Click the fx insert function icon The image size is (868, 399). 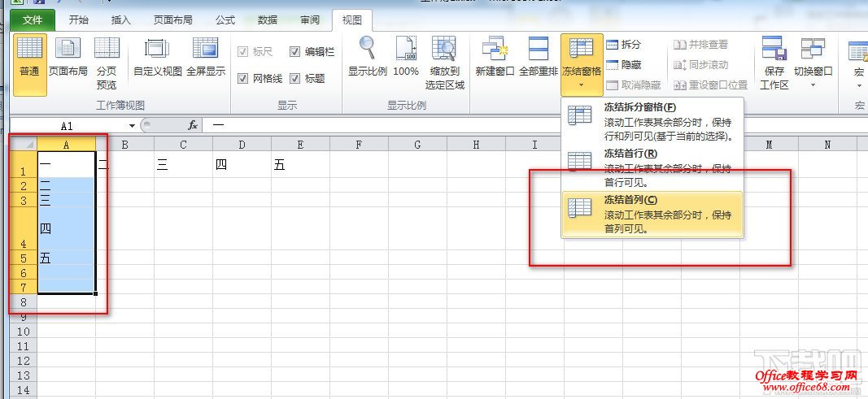point(193,125)
